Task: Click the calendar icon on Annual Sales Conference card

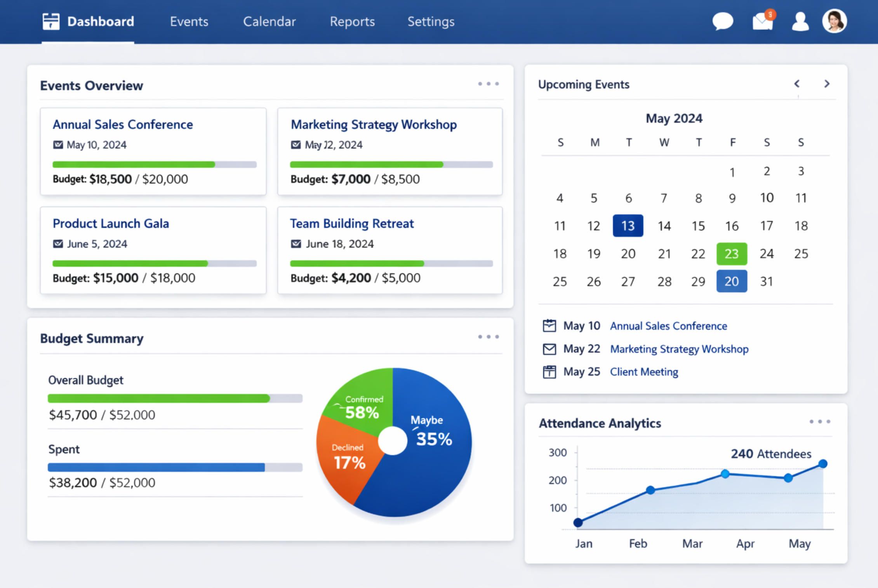Action: pos(58,144)
